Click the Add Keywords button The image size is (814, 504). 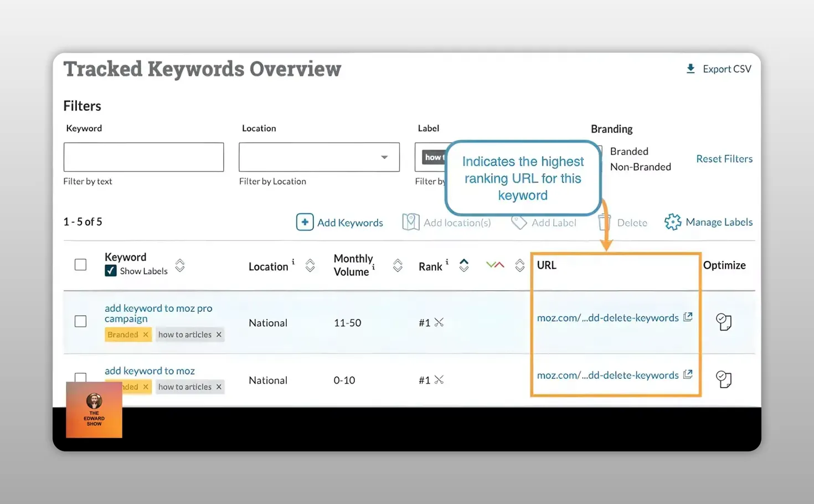click(x=339, y=222)
